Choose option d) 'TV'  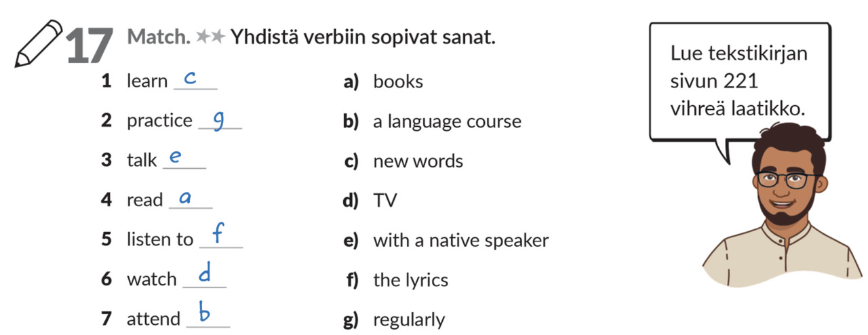[384, 201]
